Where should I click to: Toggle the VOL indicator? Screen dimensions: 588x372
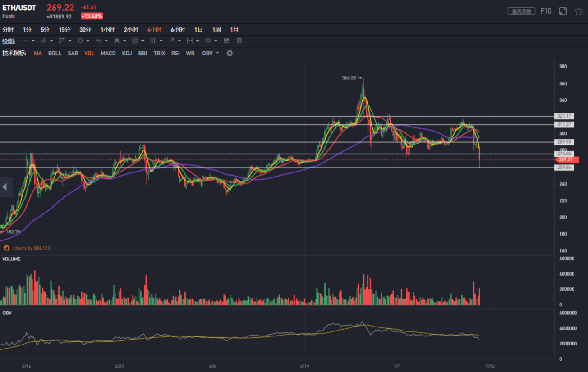pyautogui.click(x=89, y=53)
